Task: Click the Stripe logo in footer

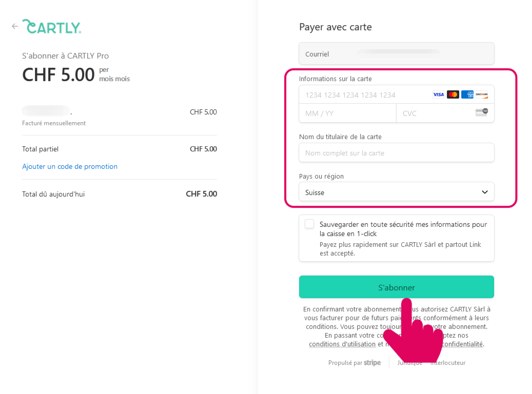Action: point(372,363)
